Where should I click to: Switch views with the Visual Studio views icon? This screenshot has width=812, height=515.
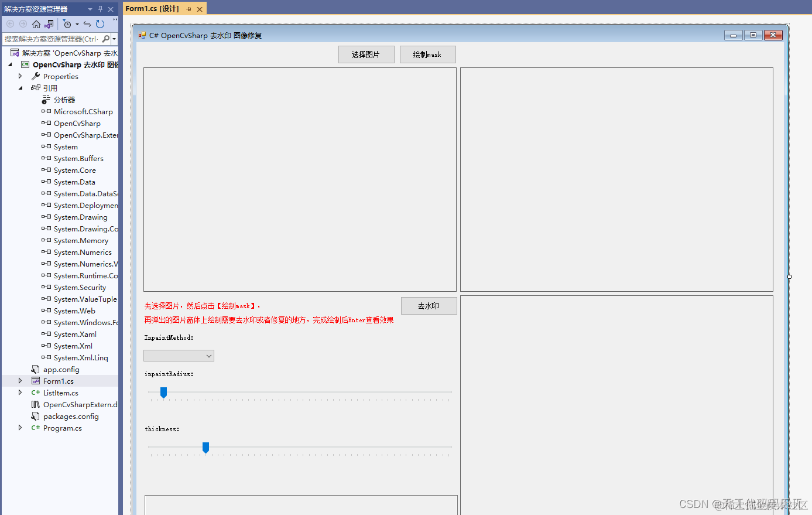click(x=49, y=24)
